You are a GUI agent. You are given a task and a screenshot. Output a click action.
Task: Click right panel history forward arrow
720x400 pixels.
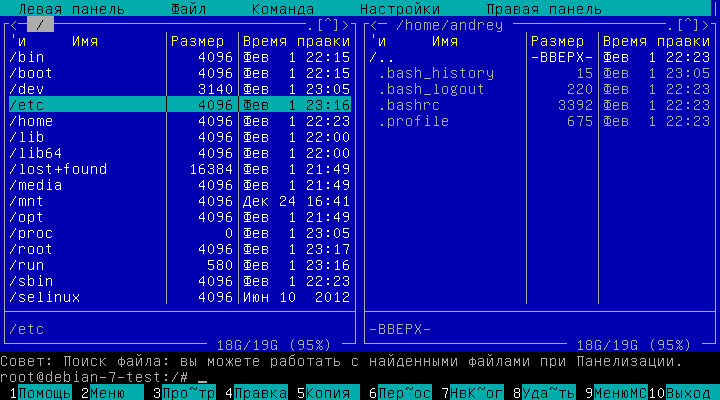(x=704, y=25)
